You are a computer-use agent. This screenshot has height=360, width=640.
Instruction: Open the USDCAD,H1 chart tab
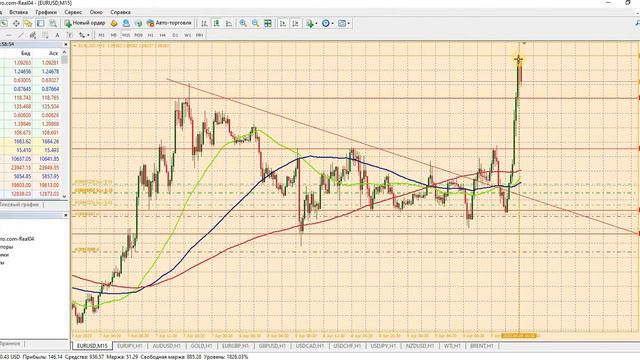point(309,346)
